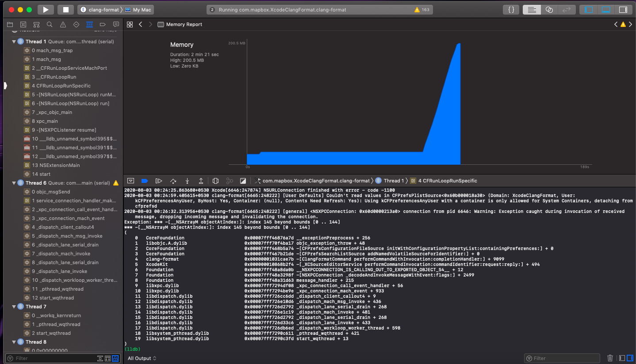Clear the console with trash icon
The image size is (636, 364).
point(610,358)
